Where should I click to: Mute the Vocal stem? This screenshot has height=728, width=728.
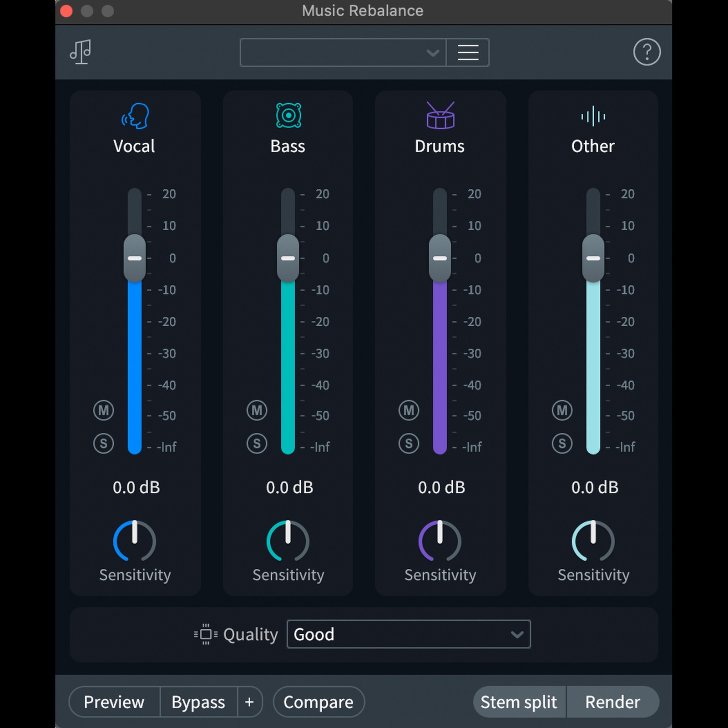tap(104, 410)
